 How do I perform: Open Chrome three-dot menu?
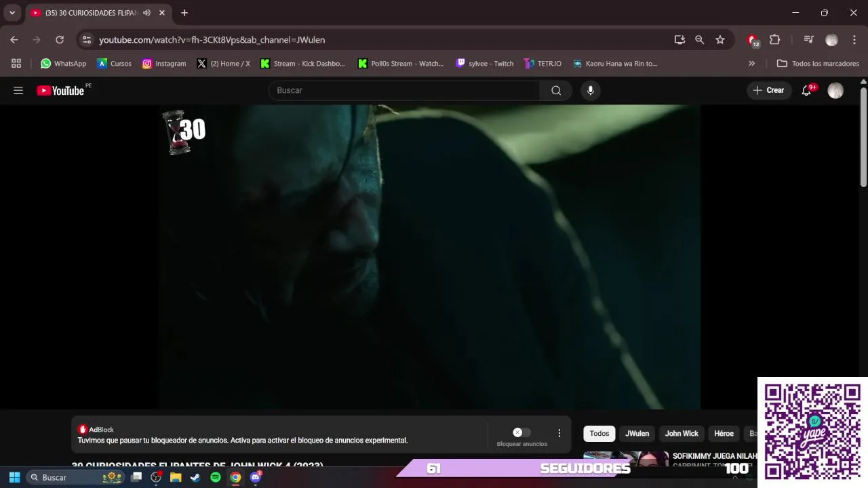click(x=854, y=40)
